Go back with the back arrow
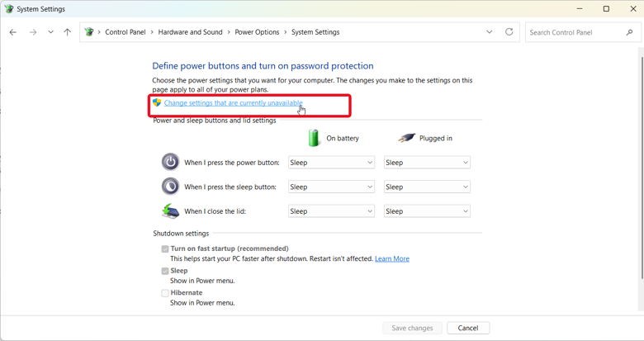The image size is (644, 341). point(12,32)
